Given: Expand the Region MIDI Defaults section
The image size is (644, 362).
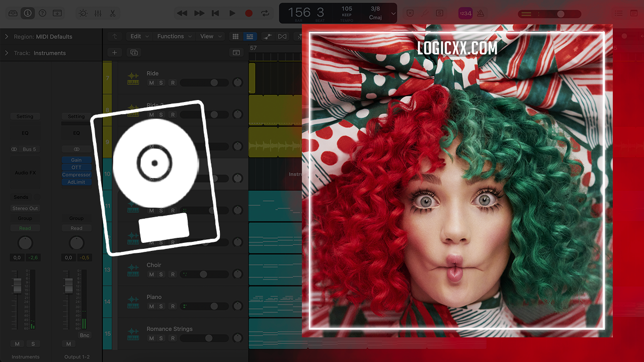Looking at the screenshot, I should click(7, 37).
